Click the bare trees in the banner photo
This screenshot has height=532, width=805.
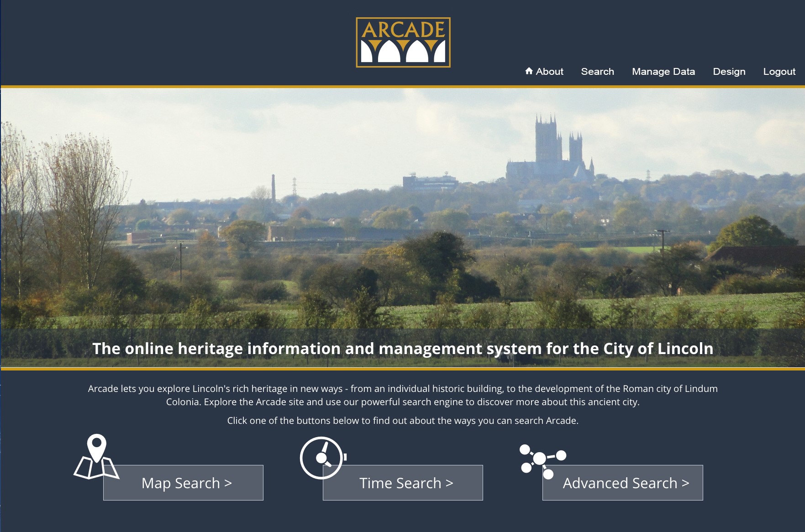click(x=73, y=192)
